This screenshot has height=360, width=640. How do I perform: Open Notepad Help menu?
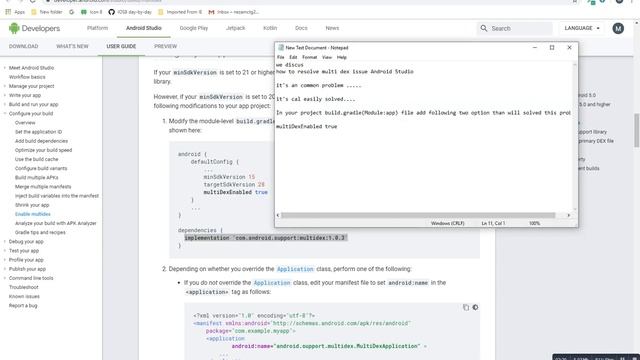[342, 58]
